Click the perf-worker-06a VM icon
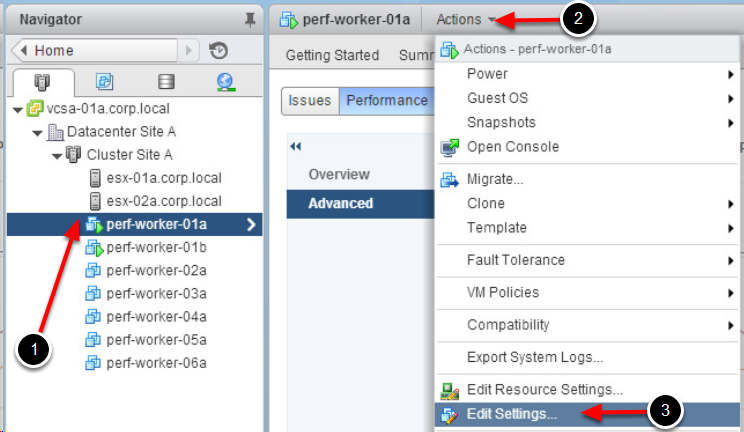Viewport: 744px width, 432px height. tap(93, 363)
